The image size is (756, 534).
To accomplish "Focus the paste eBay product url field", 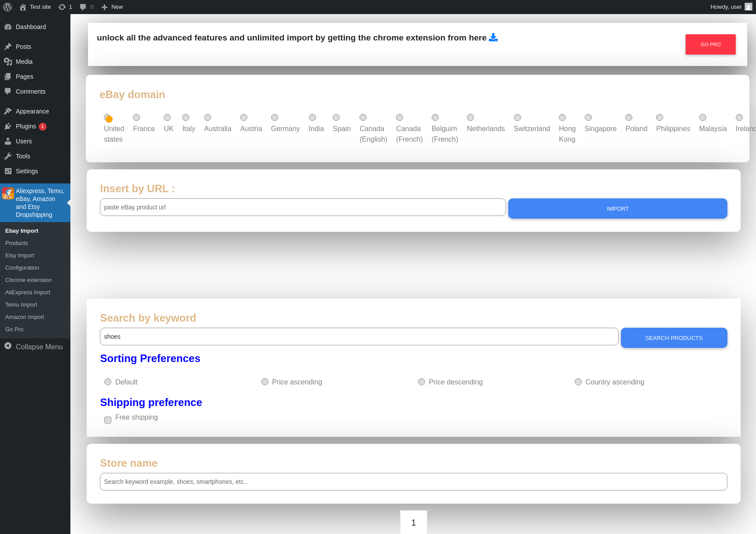I will click(303, 207).
